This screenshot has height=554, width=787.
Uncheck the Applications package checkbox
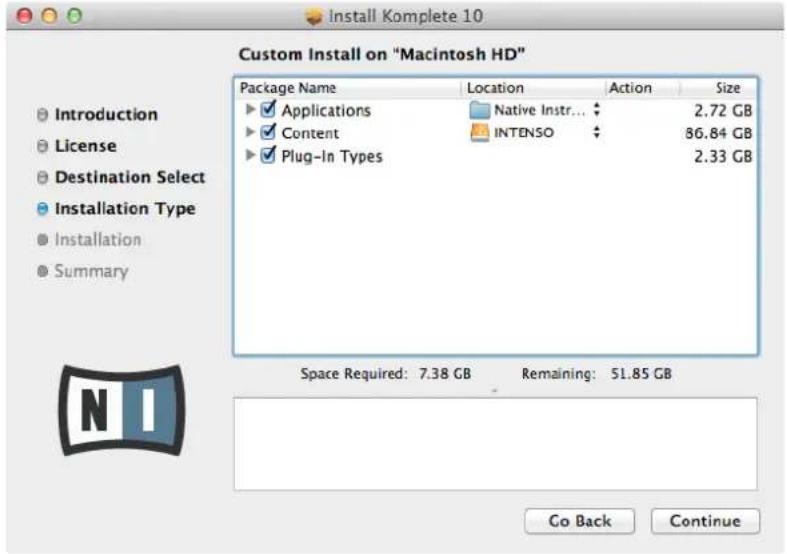point(269,109)
